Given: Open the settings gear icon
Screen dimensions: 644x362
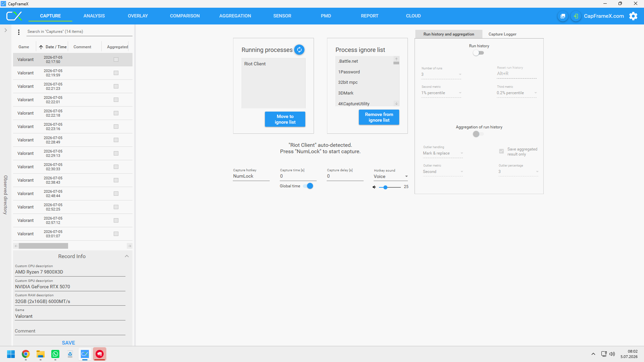Looking at the screenshot, I should pos(633,16).
